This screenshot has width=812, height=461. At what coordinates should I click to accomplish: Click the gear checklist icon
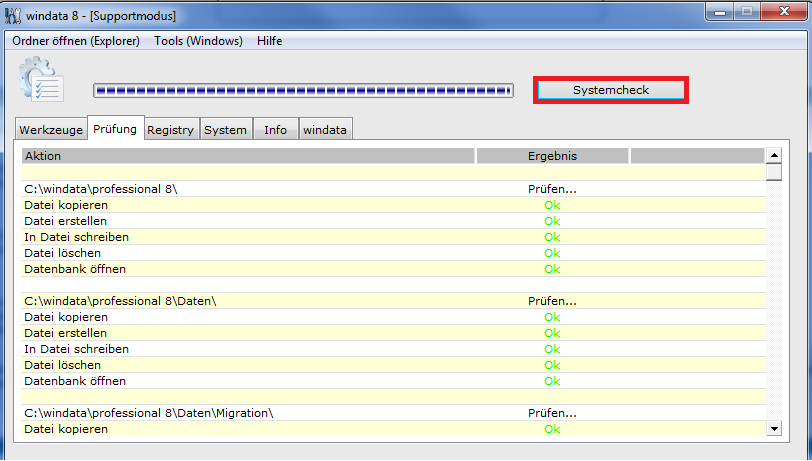(x=41, y=79)
